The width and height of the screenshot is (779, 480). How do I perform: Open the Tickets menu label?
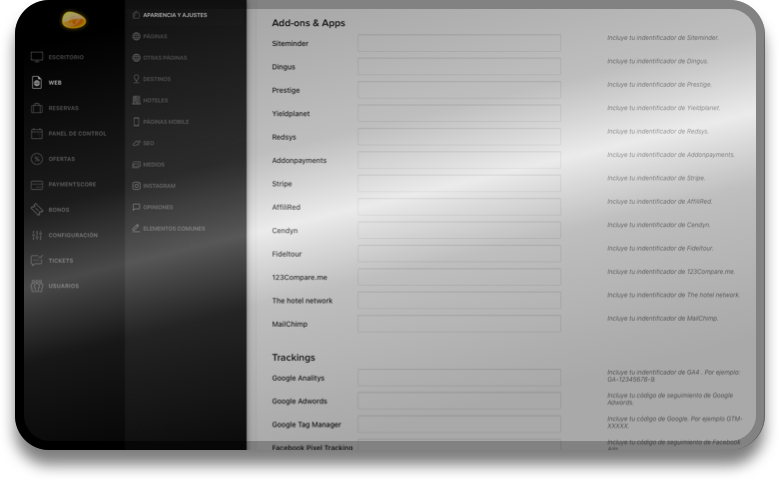(61, 260)
